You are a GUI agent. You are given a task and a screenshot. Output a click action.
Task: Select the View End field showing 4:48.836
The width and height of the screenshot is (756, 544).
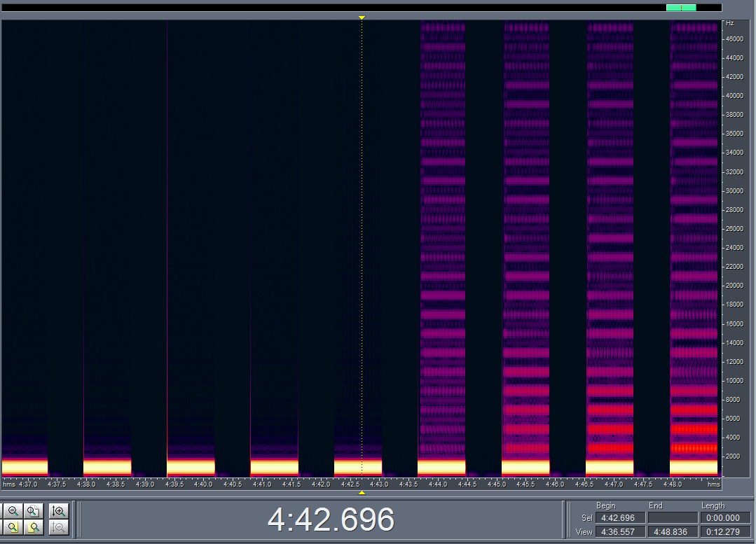tap(673, 532)
